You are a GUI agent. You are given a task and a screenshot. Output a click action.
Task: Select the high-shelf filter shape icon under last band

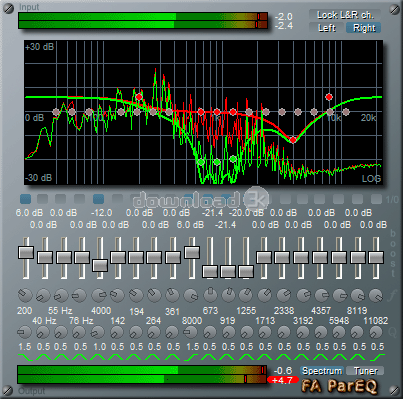pyautogui.click(x=377, y=357)
